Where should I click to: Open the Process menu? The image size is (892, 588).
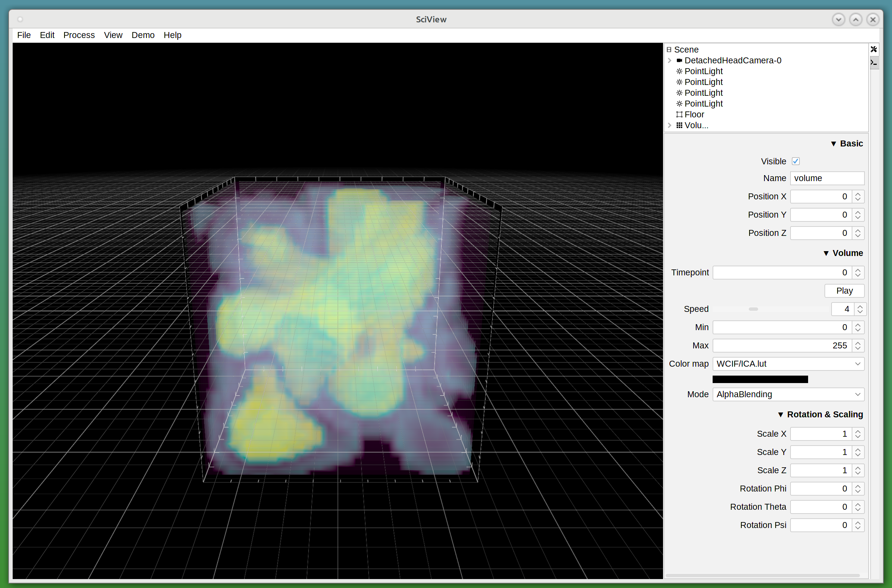pyautogui.click(x=79, y=35)
